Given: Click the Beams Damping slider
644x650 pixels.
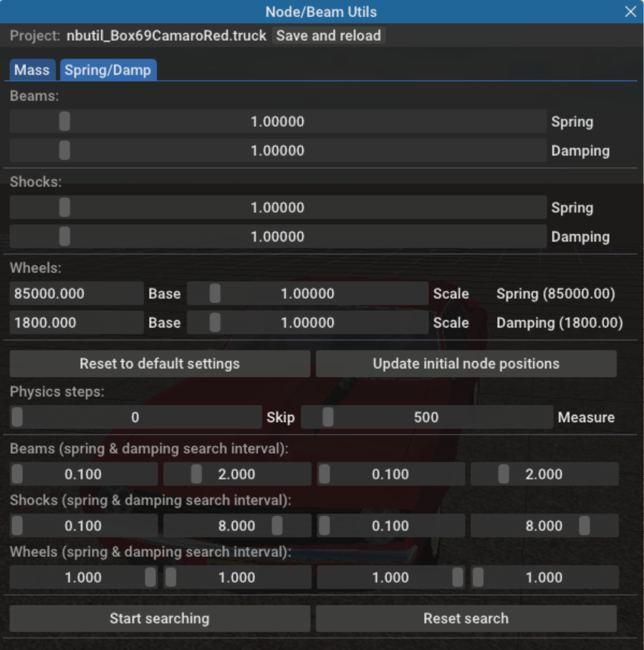Looking at the screenshot, I should (x=278, y=151).
